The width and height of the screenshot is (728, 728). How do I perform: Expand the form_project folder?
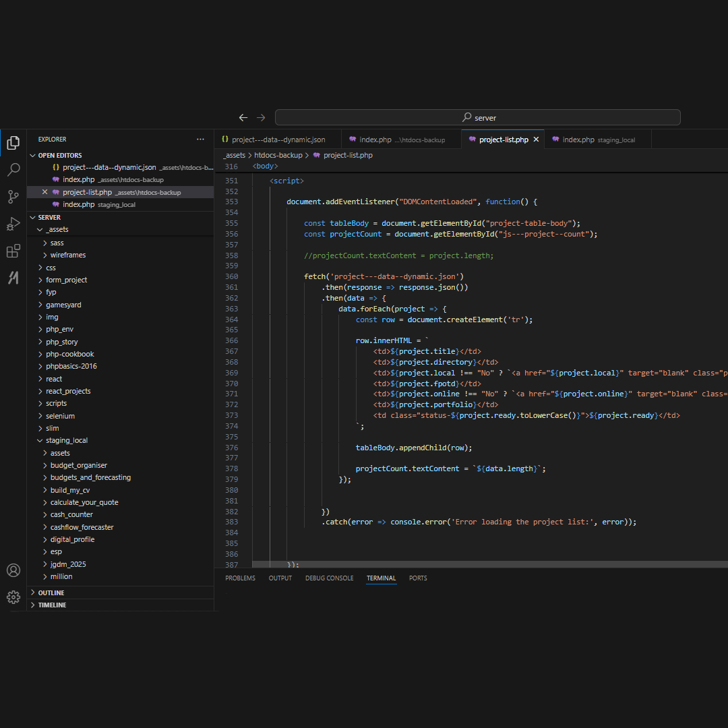coord(40,280)
